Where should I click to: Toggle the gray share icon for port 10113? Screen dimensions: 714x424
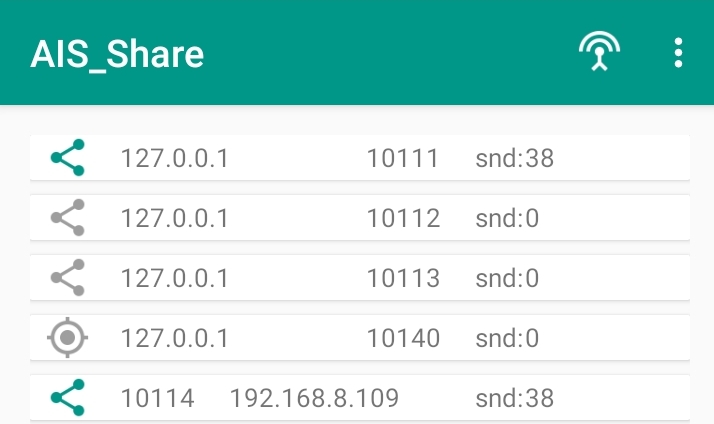coord(67,278)
